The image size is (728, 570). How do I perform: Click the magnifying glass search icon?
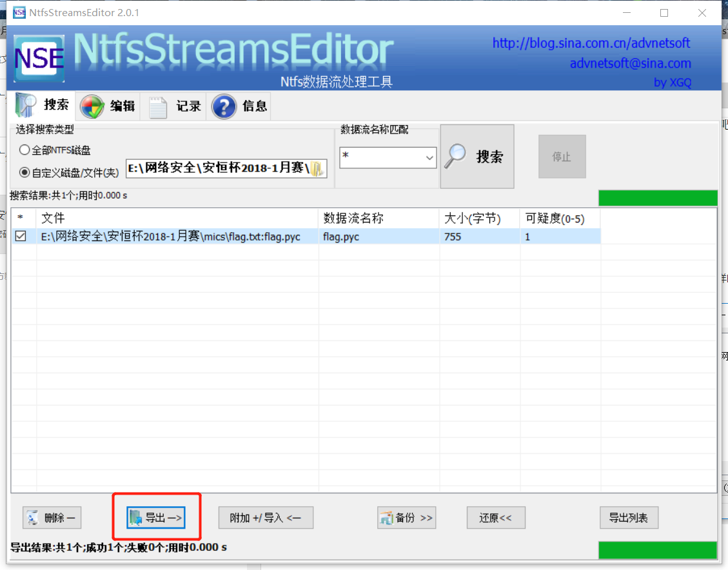tap(455, 157)
